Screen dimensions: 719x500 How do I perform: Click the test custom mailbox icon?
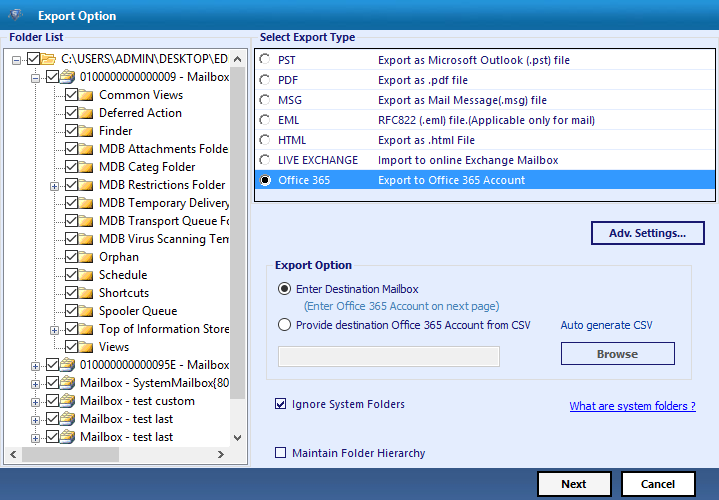click(x=67, y=401)
